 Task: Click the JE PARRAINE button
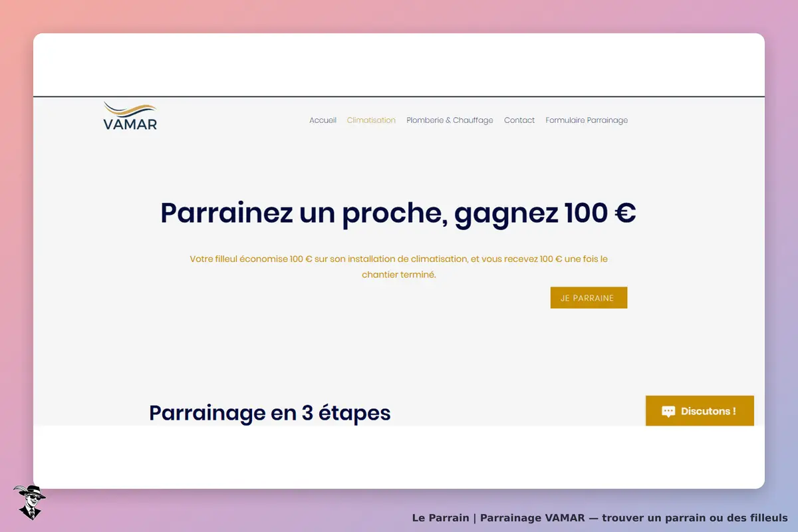pyautogui.click(x=589, y=298)
